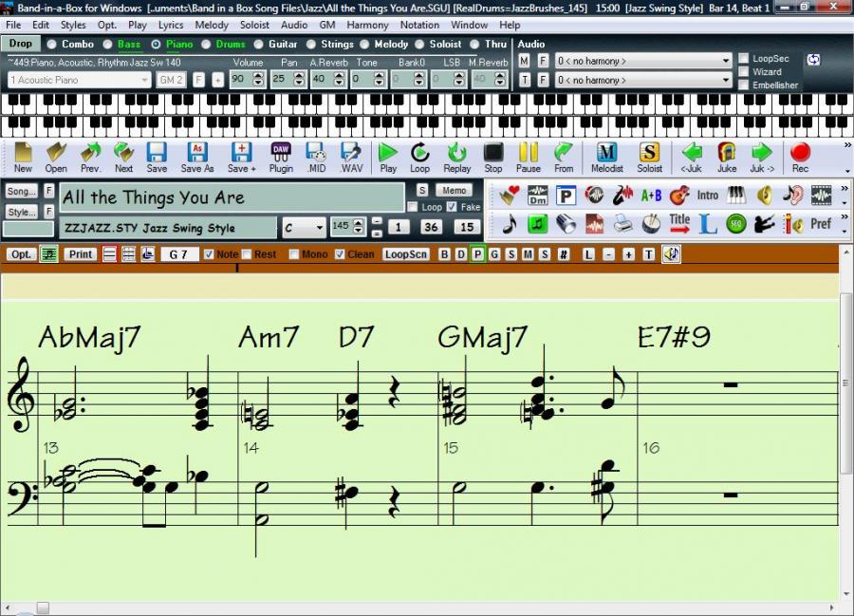854x616 pixels.
Task: Open the DAW Plugin icon
Action: point(281,158)
